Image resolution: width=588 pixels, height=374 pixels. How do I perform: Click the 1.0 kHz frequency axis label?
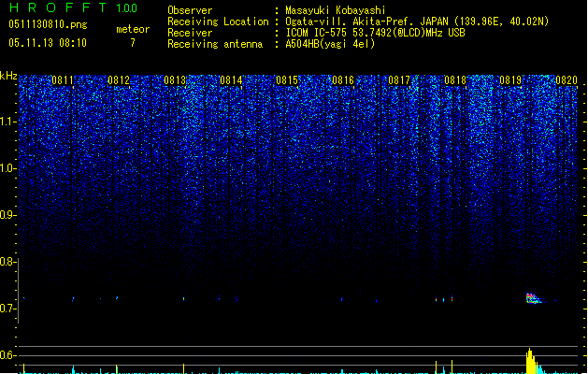pyautogui.click(x=7, y=168)
